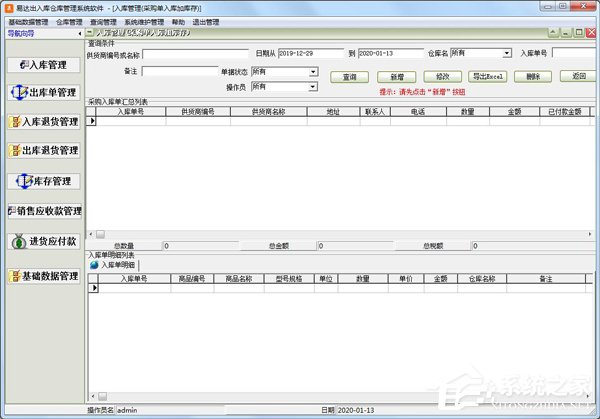Click the 型号规格 column header

pyautogui.click(x=289, y=279)
